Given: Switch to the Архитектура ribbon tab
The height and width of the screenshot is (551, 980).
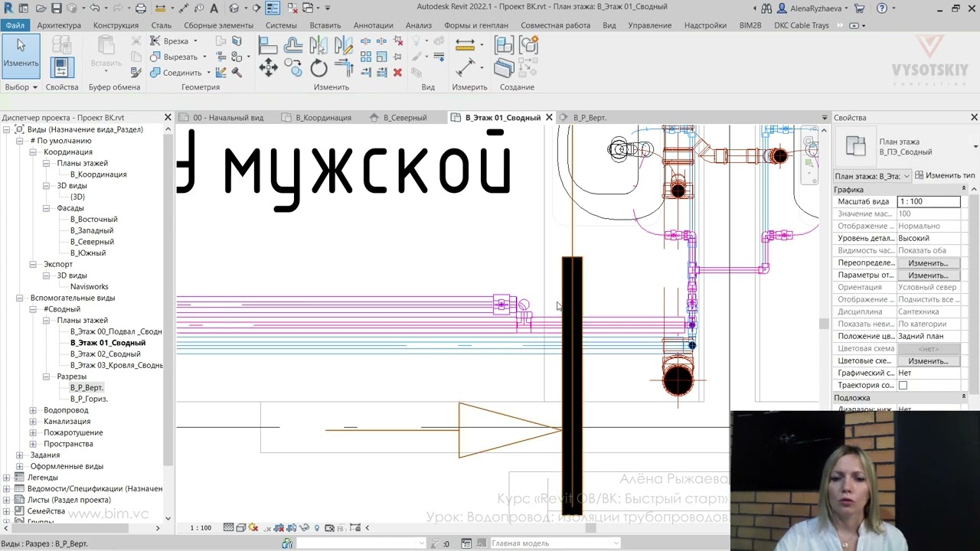Looking at the screenshot, I should (59, 25).
